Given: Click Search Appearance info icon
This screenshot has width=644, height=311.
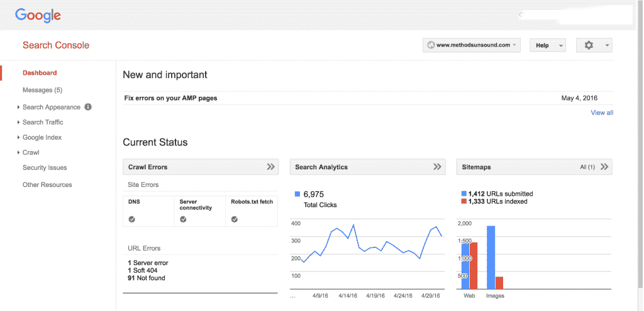Looking at the screenshot, I should (x=88, y=107).
